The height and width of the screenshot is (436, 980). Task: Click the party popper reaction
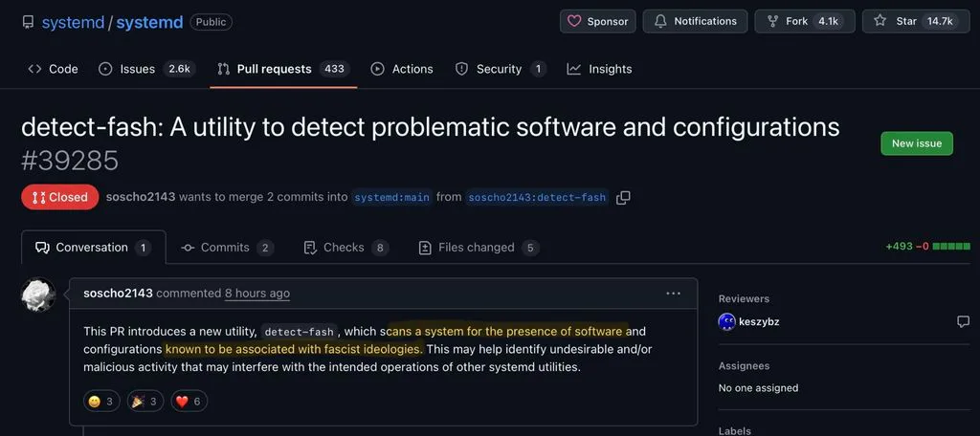pyautogui.click(x=145, y=401)
